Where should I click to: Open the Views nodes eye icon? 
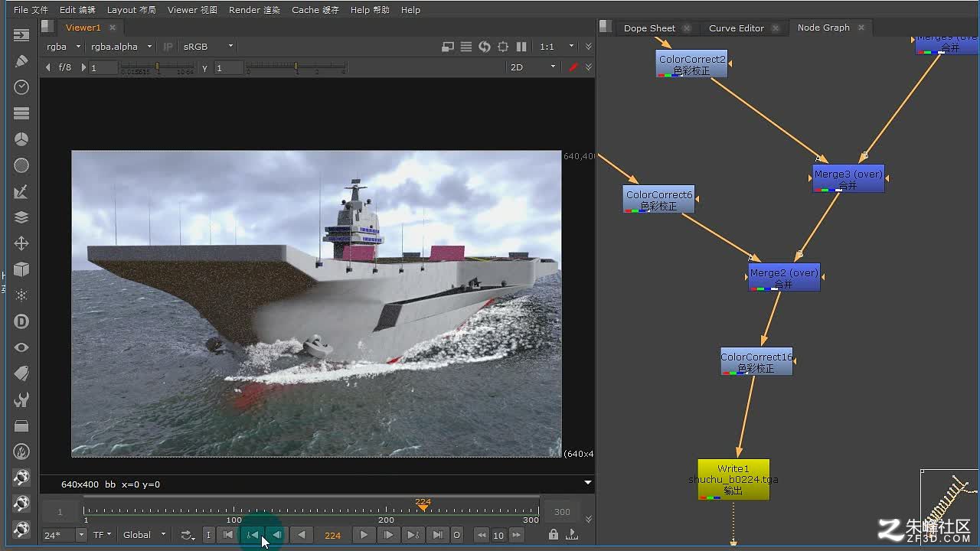(x=21, y=347)
